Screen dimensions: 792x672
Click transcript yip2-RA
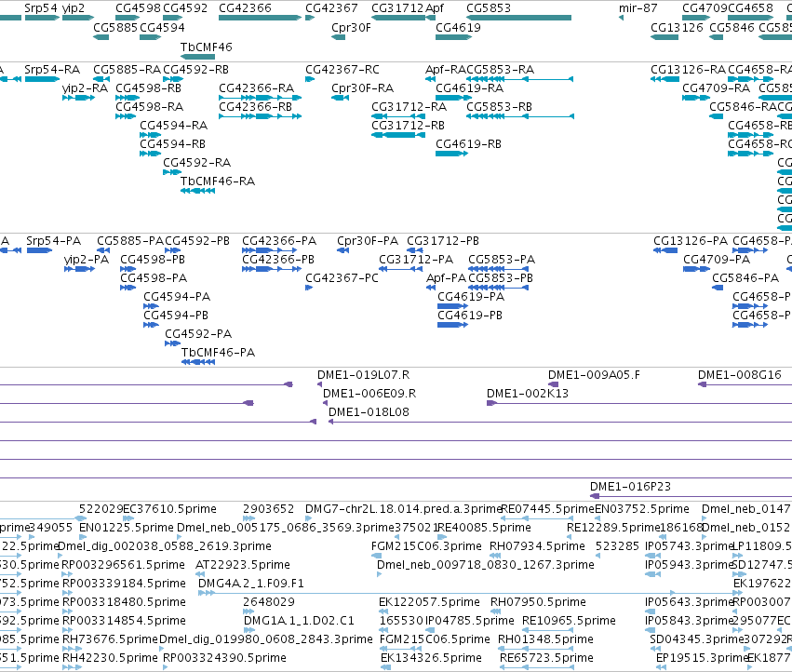click(x=78, y=98)
